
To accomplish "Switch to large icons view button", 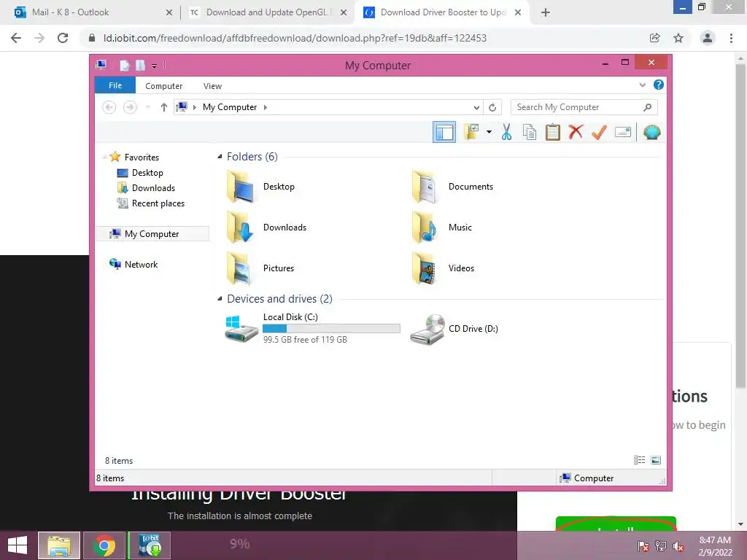I will tap(656, 460).
